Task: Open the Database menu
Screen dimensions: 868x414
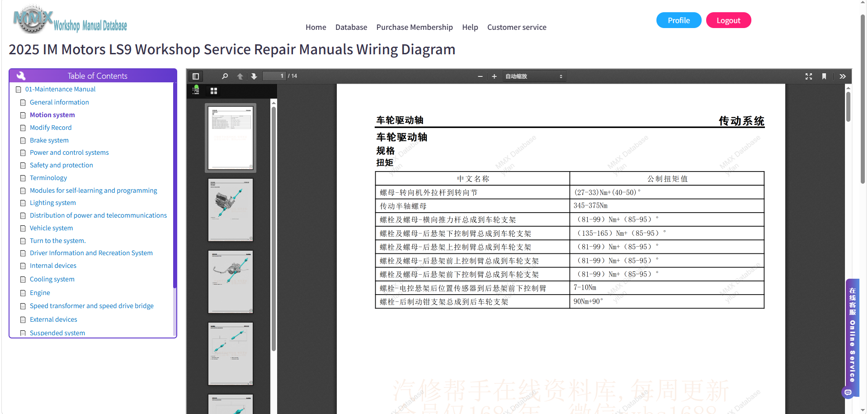Action: pos(351,27)
